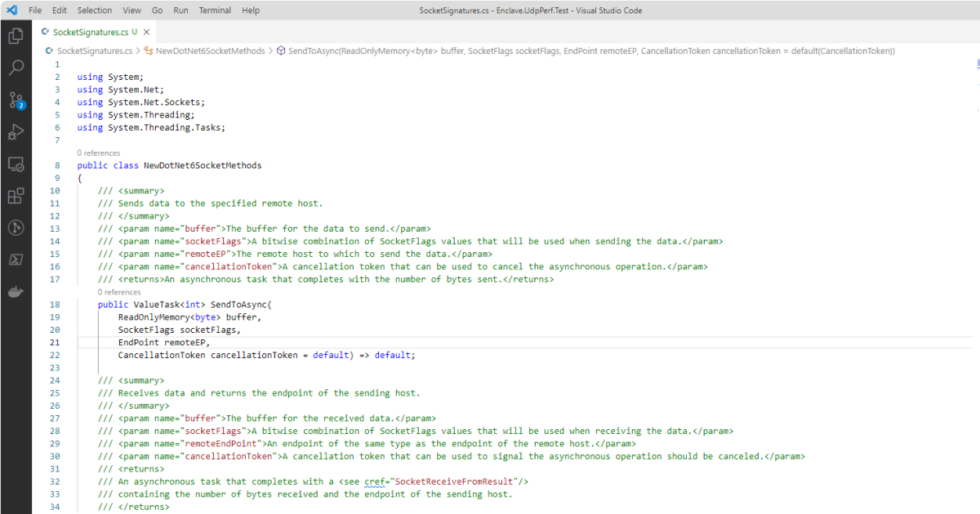Click 'CancellationToken cancellationToken' on line 22
The width and height of the screenshot is (980, 514).
(208, 355)
